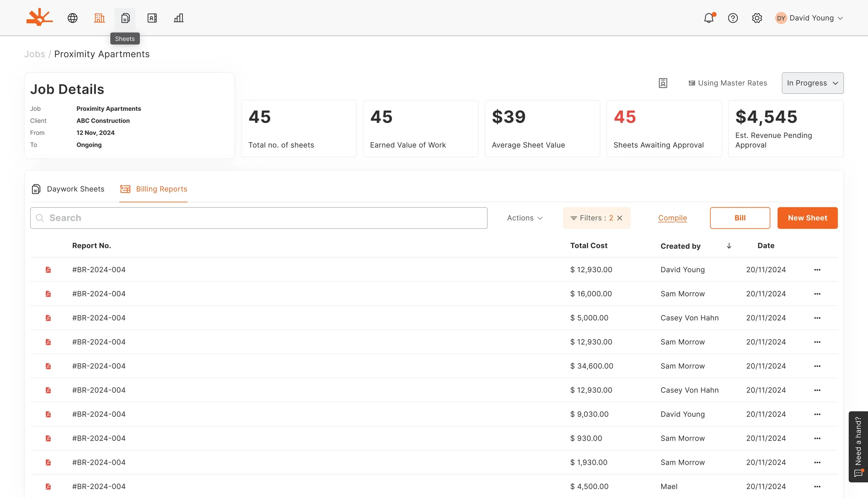
Task: Open the help question mark icon
Action: tap(733, 18)
